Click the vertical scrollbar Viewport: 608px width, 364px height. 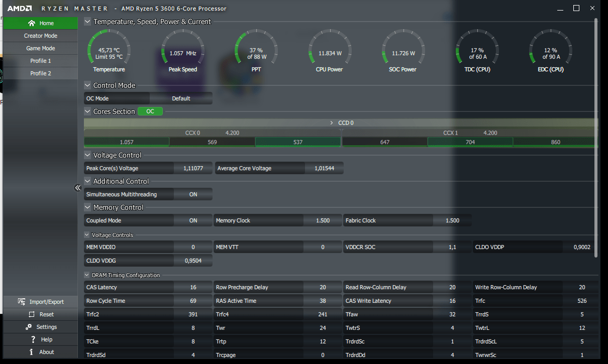tap(596, 138)
